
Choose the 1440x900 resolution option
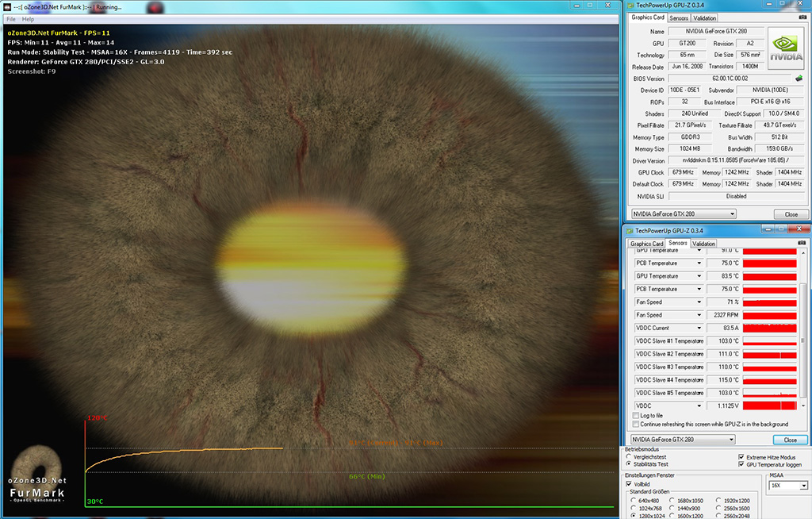click(672, 509)
